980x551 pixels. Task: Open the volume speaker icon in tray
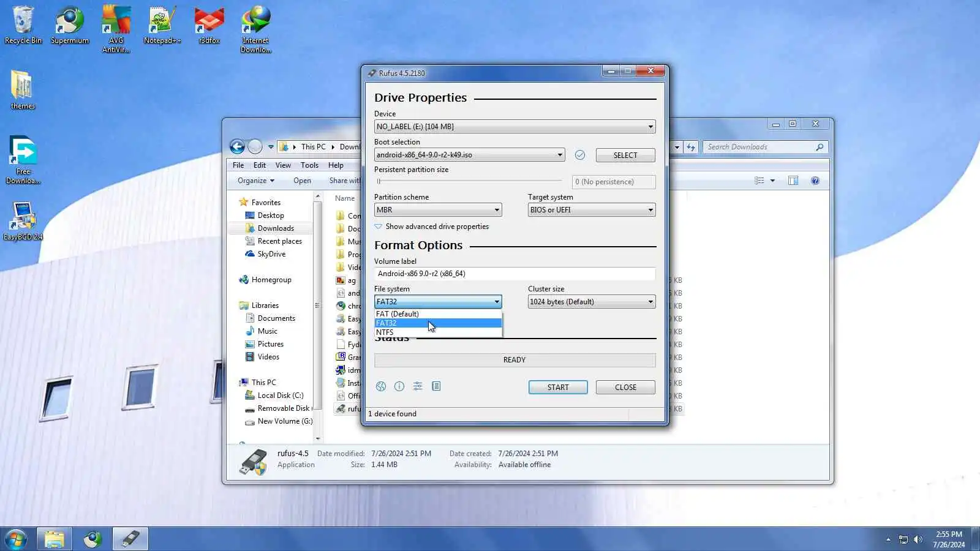pos(918,539)
